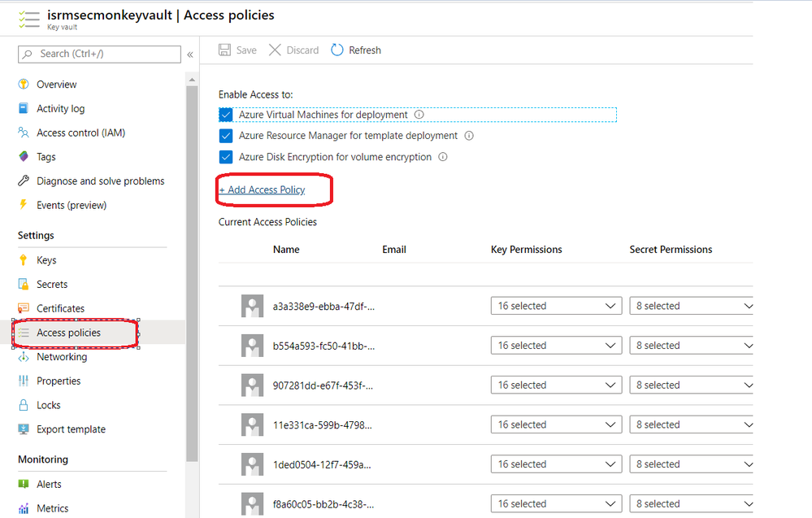Click the key vault checklist icon in header
The height and width of the screenshot is (518, 812).
point(29,20)
